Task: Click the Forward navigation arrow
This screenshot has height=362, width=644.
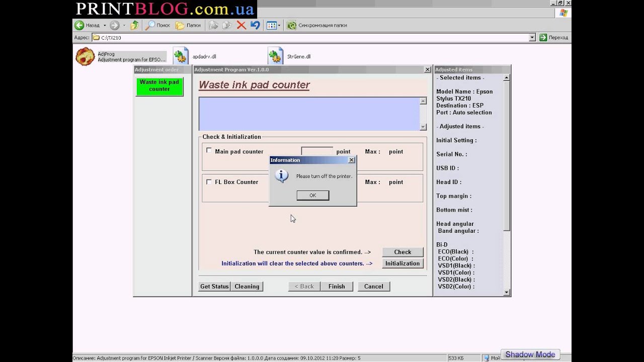Action: tap(115, 25)
